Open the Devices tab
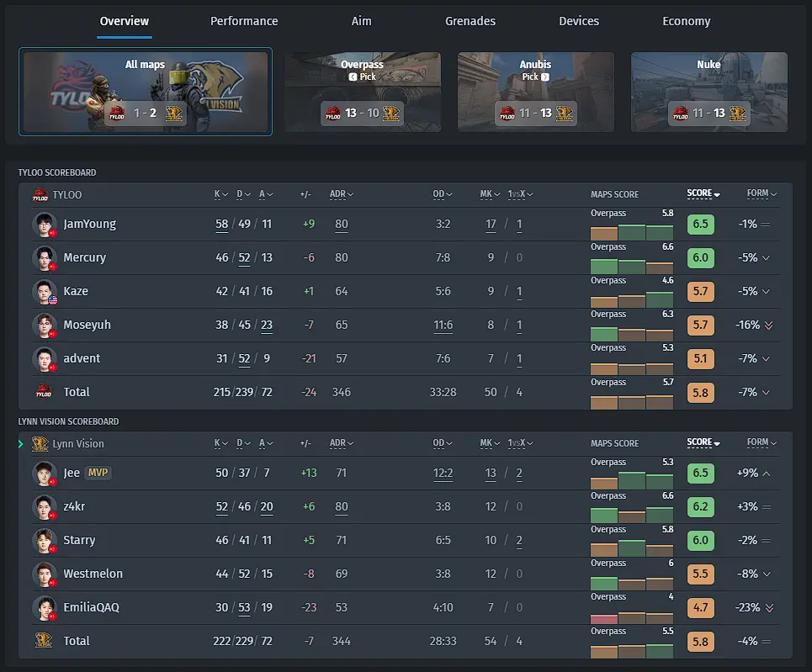Screen dimensions: 812x672 [x=578, y=21]
